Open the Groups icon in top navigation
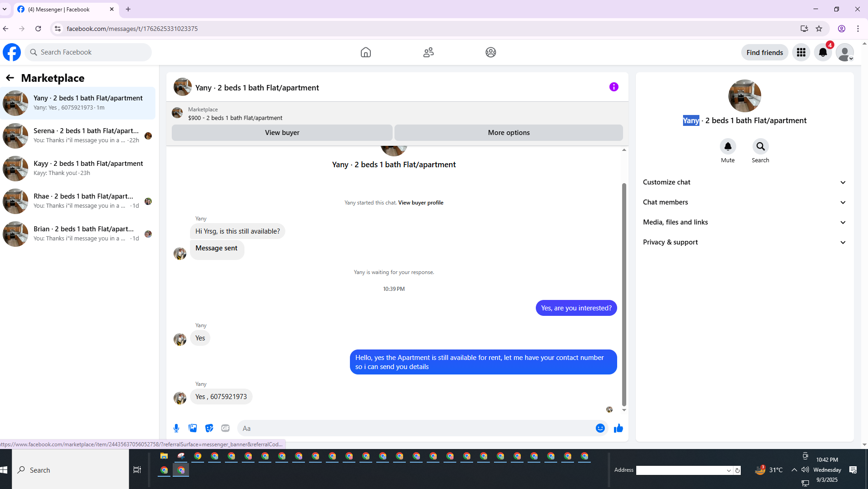Screen dimensions: 868x489 491,52
